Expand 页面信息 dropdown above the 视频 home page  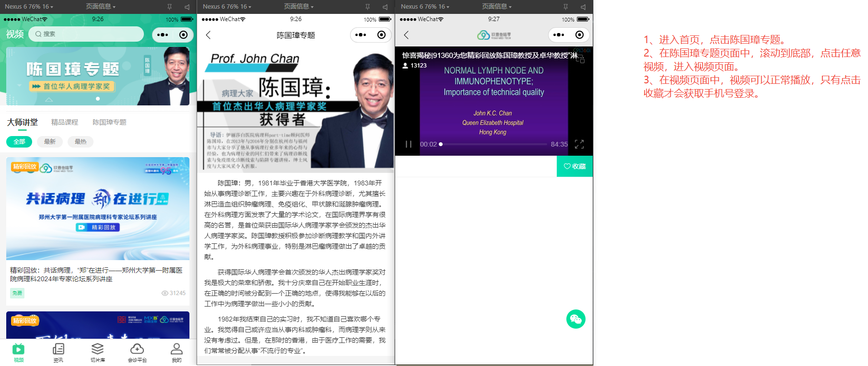pyautogui.click(x=101, y=7)
